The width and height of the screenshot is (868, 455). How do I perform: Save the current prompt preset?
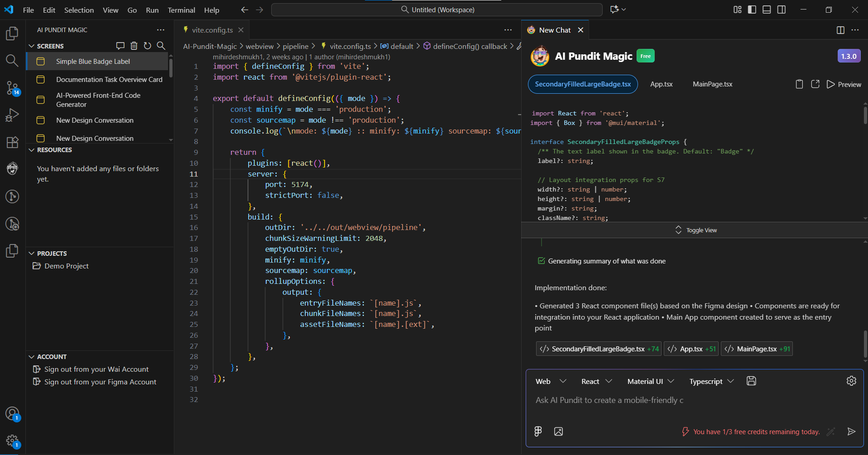pyautogui.click(x=751, y=381)
